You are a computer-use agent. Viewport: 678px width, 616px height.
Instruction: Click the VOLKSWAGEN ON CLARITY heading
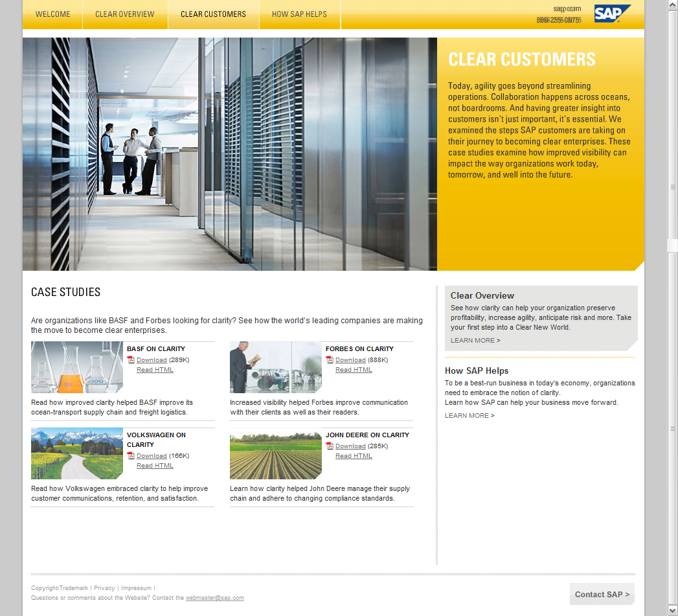[156, 440]
